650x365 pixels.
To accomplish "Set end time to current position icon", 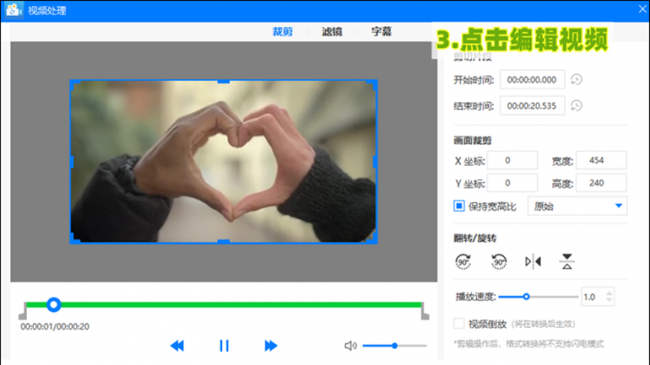I will pyautogui.click(x=577, y=106).
